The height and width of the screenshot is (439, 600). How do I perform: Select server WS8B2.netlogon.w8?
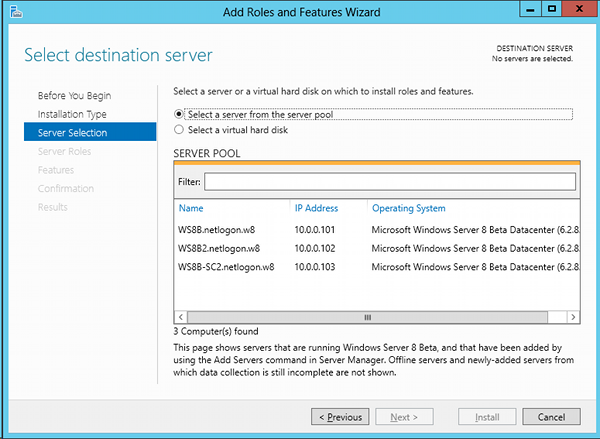377,248
